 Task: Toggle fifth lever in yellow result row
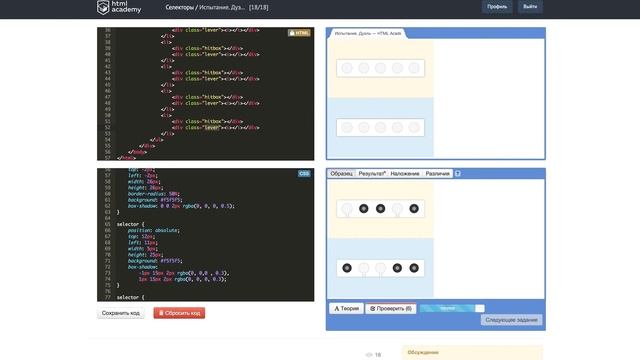click(414, 68)
